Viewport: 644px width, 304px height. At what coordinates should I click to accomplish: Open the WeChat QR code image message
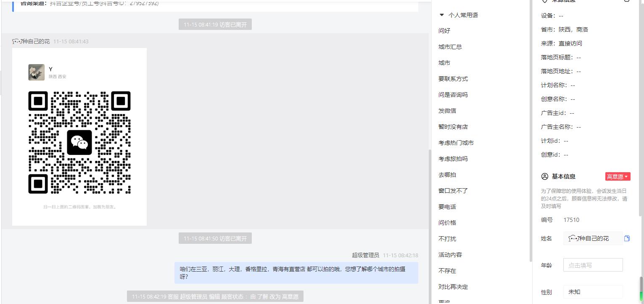[79, 137]
